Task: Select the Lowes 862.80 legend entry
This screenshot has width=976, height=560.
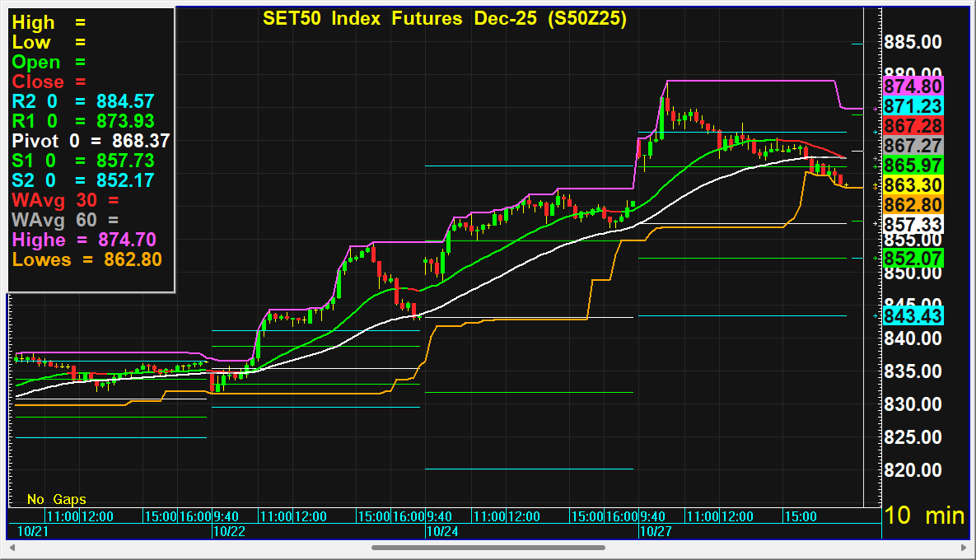Action: [86, 259]
